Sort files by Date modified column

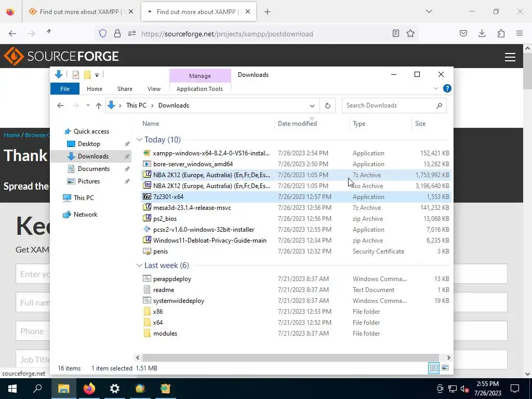point(297,124)
